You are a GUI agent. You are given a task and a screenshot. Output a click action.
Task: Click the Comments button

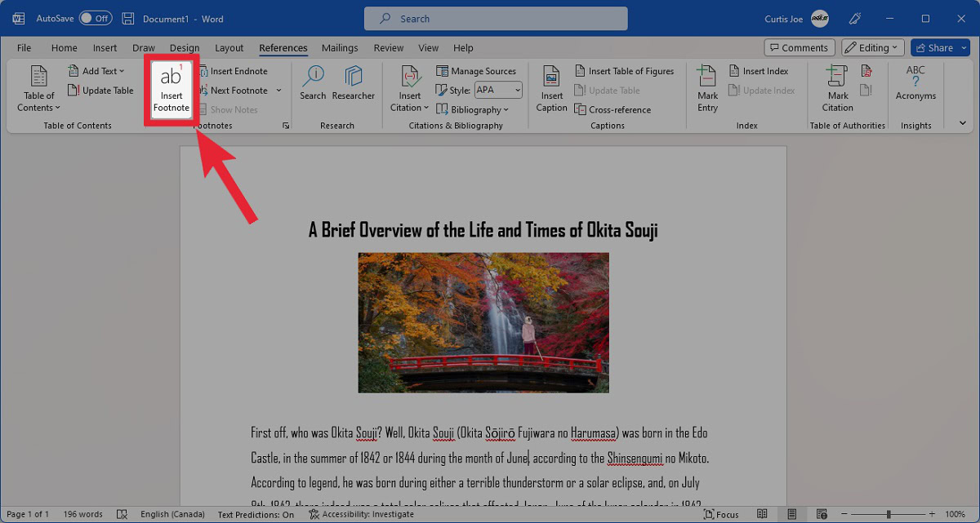click(x=799, y=47)
